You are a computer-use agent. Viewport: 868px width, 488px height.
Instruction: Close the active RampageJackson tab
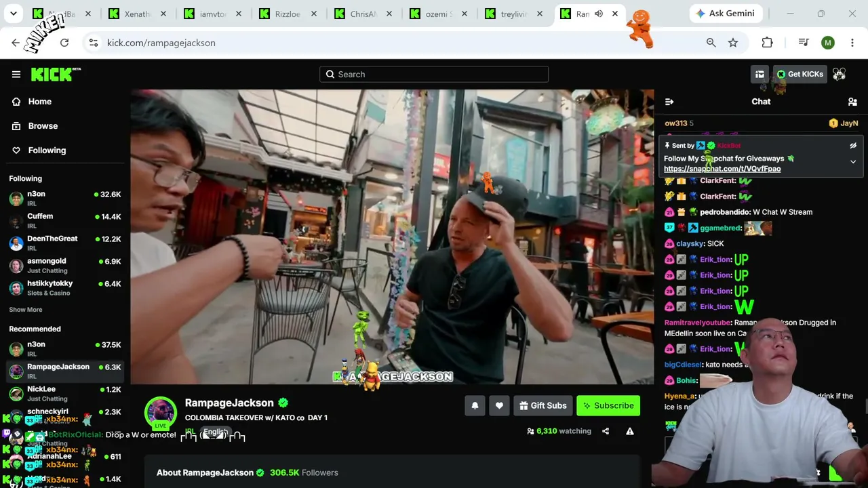pyautogui.click(x=615, y=14)
